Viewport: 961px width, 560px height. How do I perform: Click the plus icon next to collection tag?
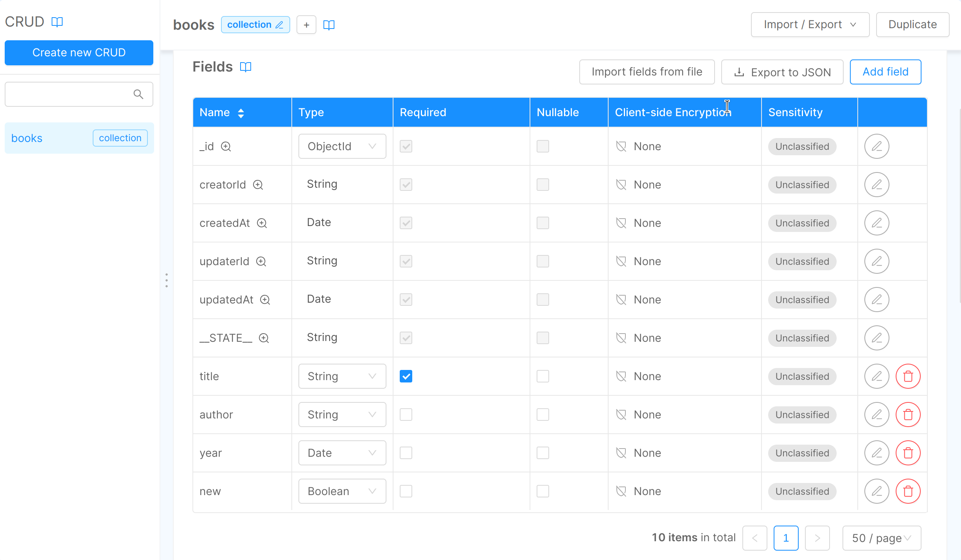tap(306, 25)
